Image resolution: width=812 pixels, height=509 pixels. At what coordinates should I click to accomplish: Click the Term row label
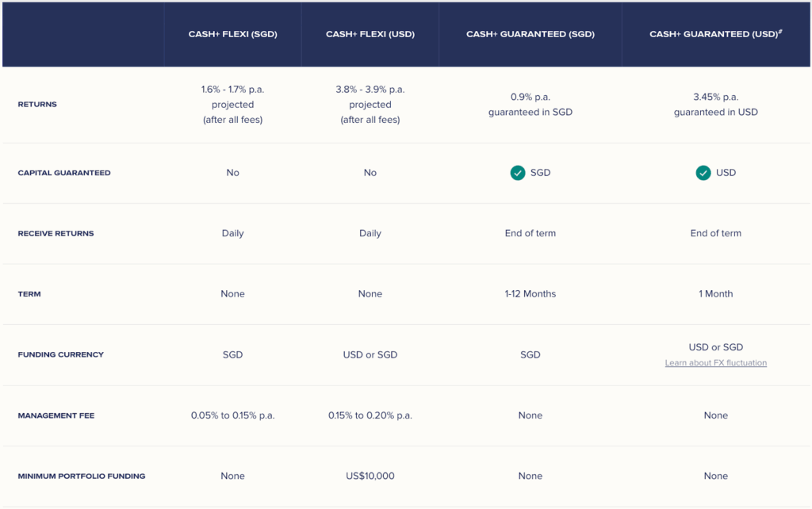[x=29, y=294]
